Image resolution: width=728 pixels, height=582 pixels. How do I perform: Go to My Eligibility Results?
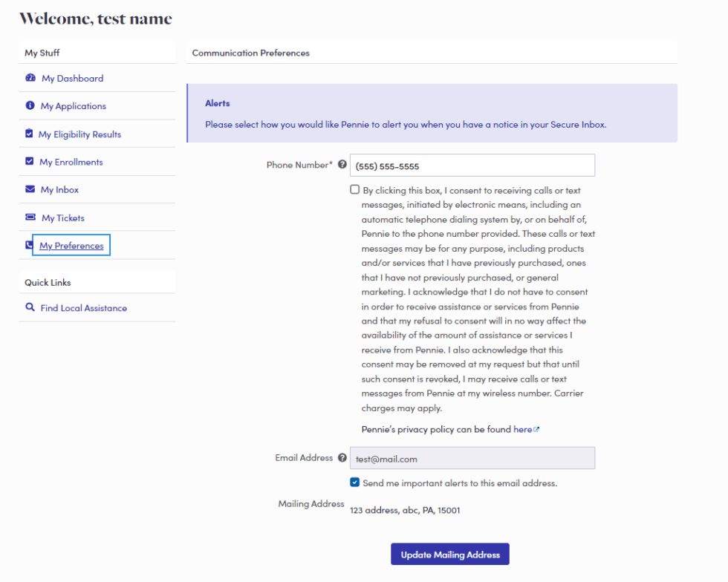pyautogui.click(x=79, y=134)
